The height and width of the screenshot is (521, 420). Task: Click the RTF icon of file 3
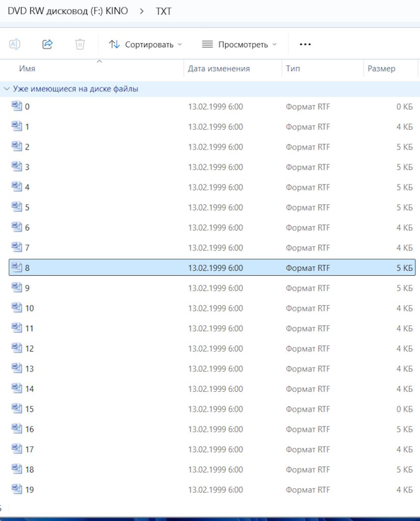(x=17, y=167)
